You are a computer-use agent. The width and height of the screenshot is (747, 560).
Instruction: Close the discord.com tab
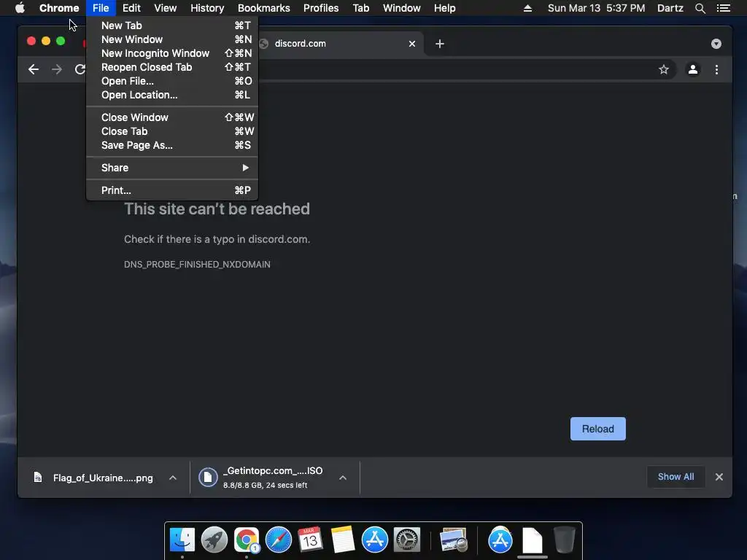(x=412, y=44)
